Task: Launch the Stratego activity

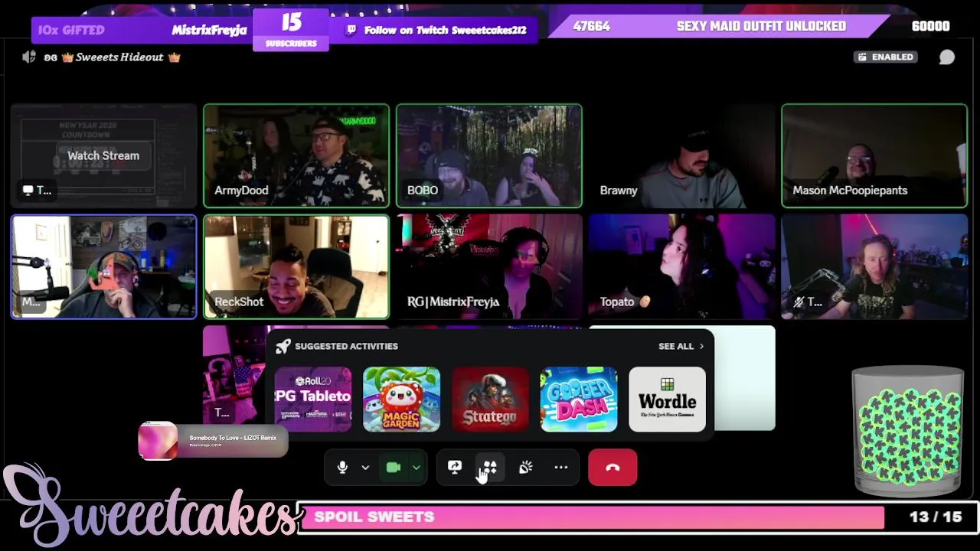Action: click(490, 399)
